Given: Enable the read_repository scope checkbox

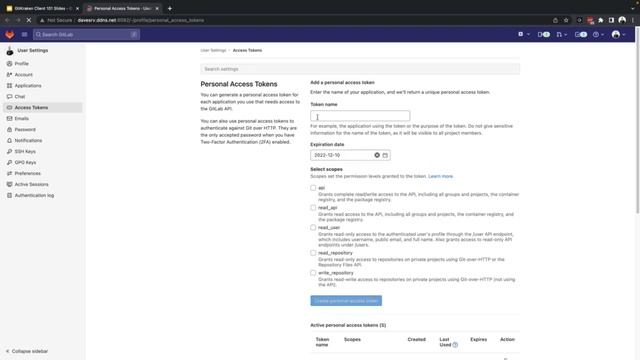Looking at the screenshot, I should tap(313, 253).
